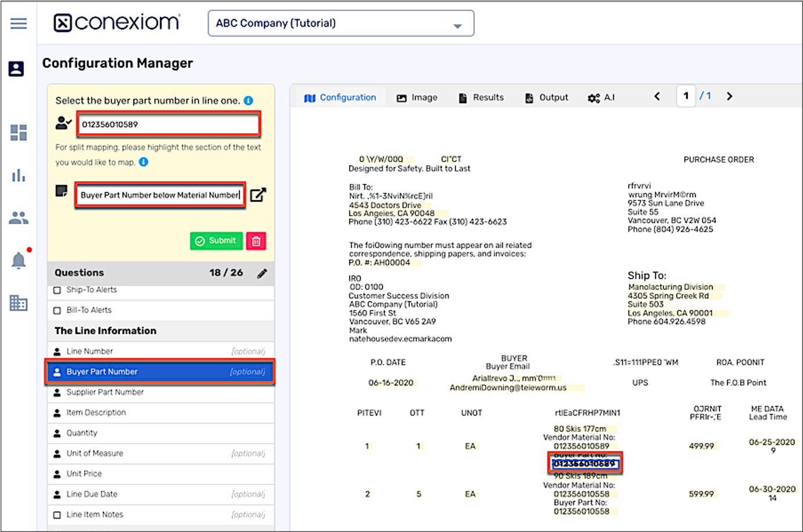The image size is (803, 532).
Task: Switch to the Results tab
Action: (x=481, y=98)
